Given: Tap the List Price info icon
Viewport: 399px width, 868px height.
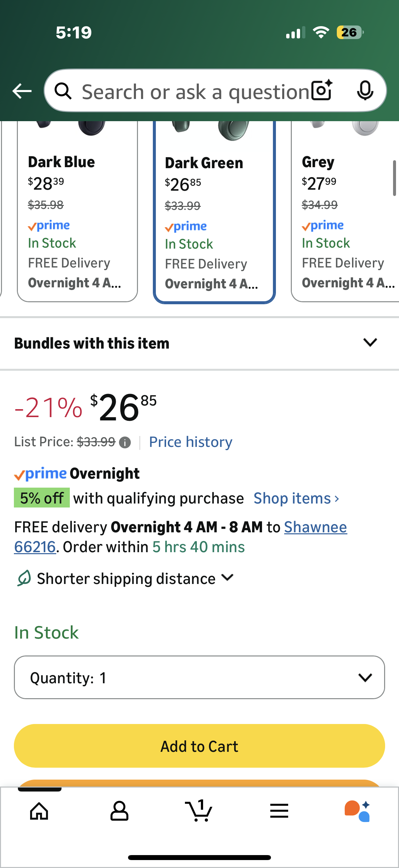Looking at the screenshot, I should pyautogui.click(x=125, y=442).
